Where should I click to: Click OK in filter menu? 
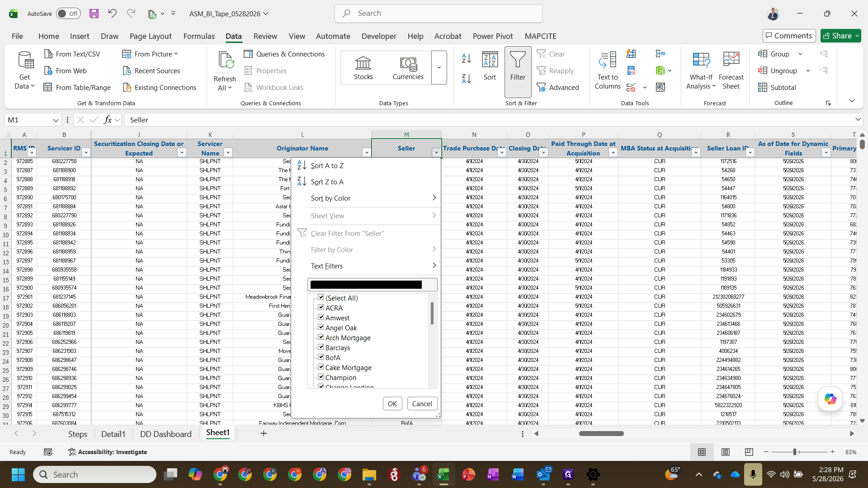pyautogui.click(x=392, y=404)
